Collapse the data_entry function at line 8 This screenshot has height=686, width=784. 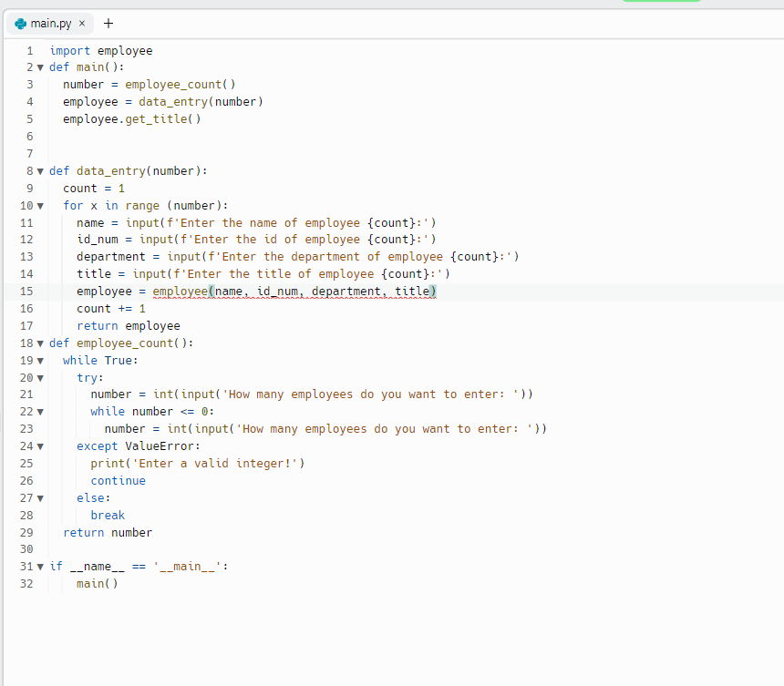[x=40, y=170]
